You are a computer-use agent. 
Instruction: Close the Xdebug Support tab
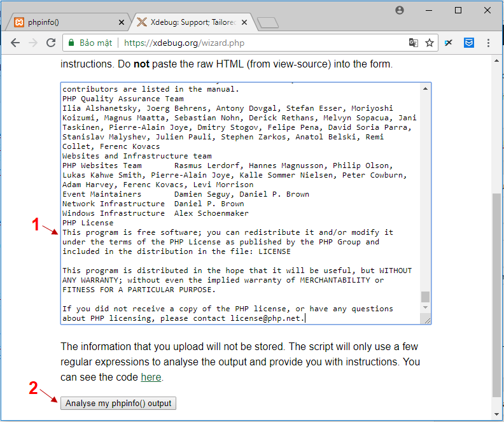click(244, 22)
